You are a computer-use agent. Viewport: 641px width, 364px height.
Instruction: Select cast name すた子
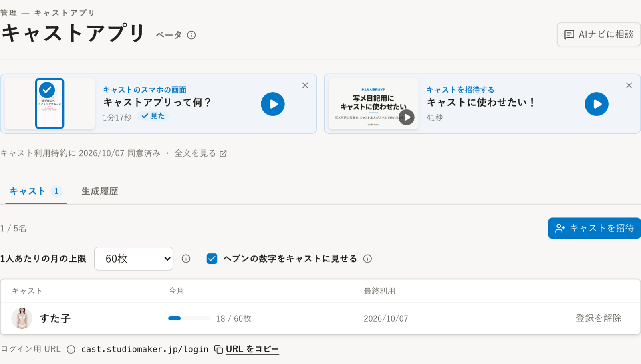coord(55,318)
